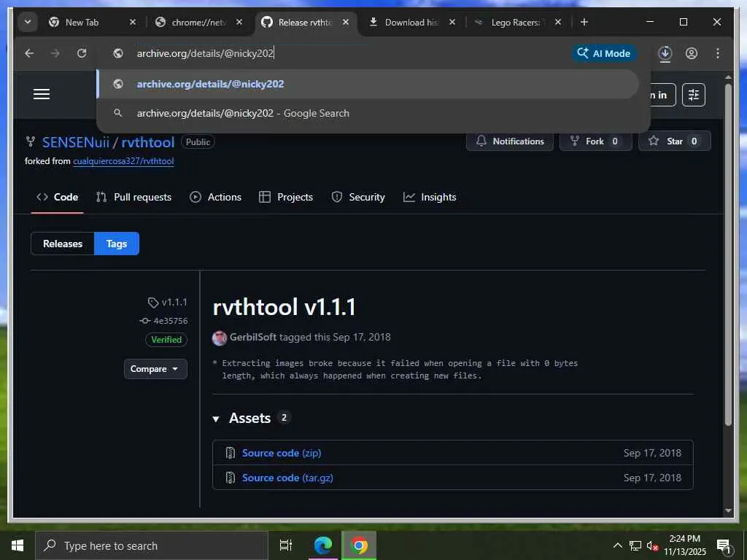The height and width of the screenshot is (560, 747).
Task: Open the Code tab
Action: pos(57,197)
